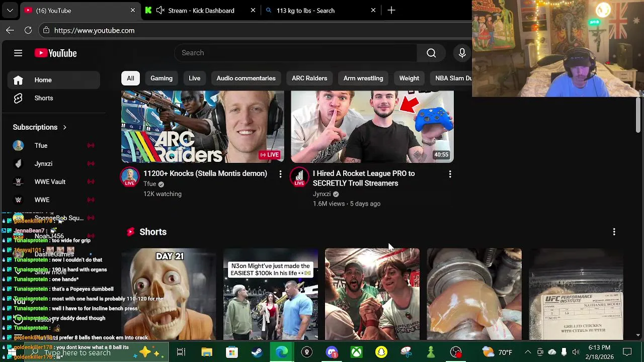The width and height of the screenshot is (644, 362).
Task: Click Jynxzi channel avatar under video
Action: (x=299, y=177)
